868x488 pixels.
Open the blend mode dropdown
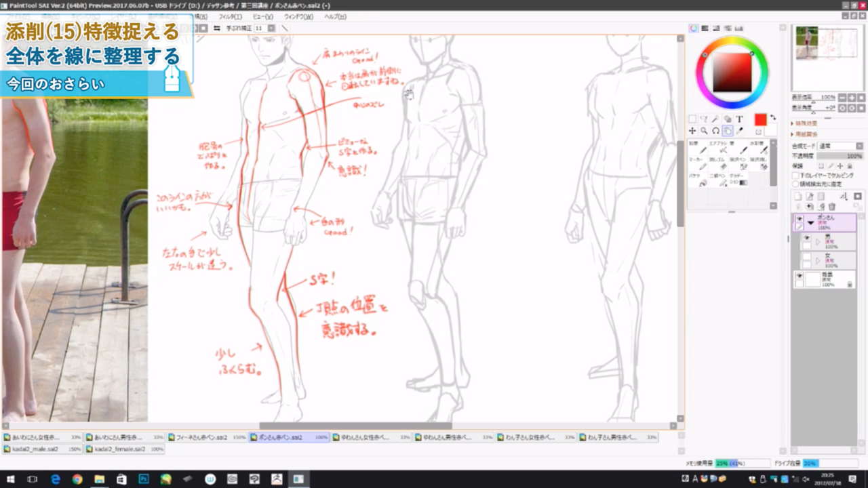pos(840,146)
